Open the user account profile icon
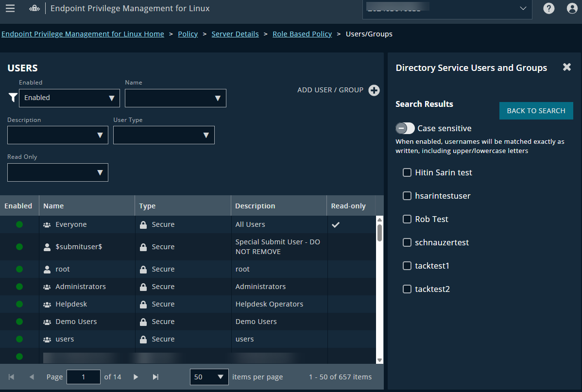 click(x=573, y=9)
